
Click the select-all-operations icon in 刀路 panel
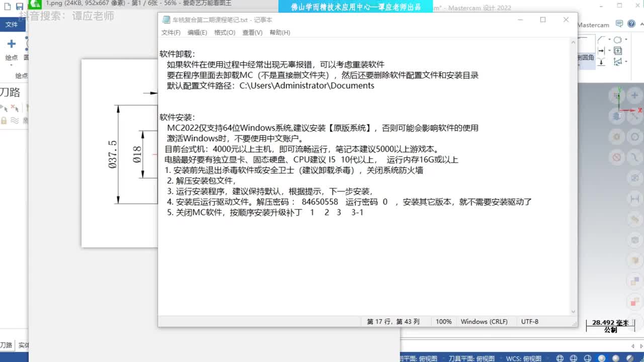[4, 108]
